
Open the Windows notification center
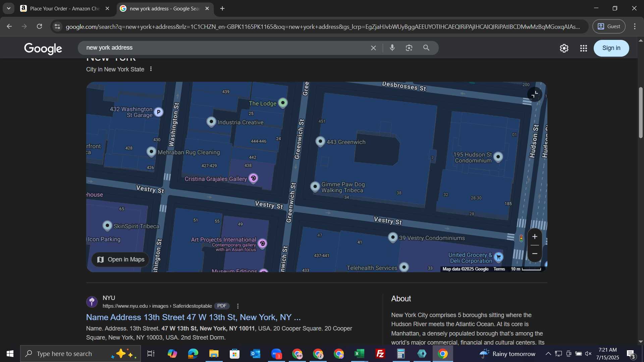(631, 354)
